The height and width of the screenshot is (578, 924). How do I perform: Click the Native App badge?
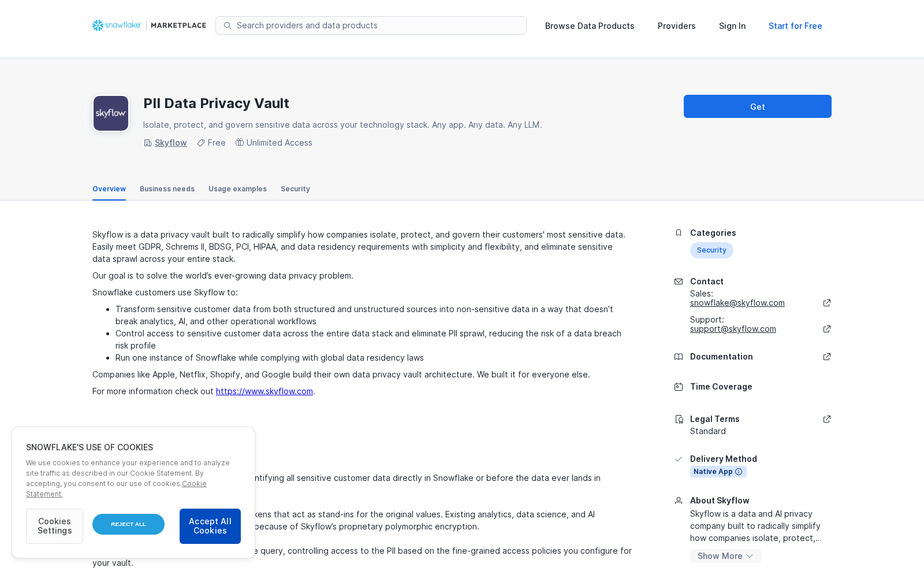coord(718,472)
